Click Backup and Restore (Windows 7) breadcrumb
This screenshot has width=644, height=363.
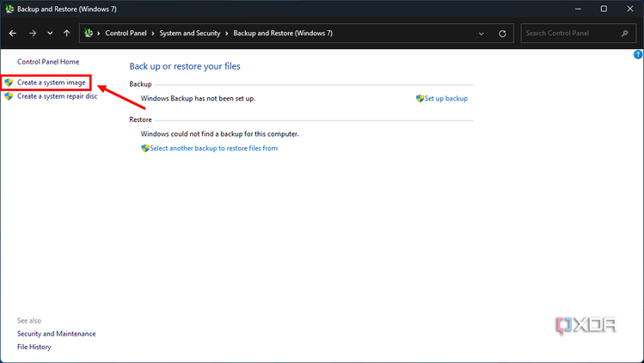click(283, 34)
